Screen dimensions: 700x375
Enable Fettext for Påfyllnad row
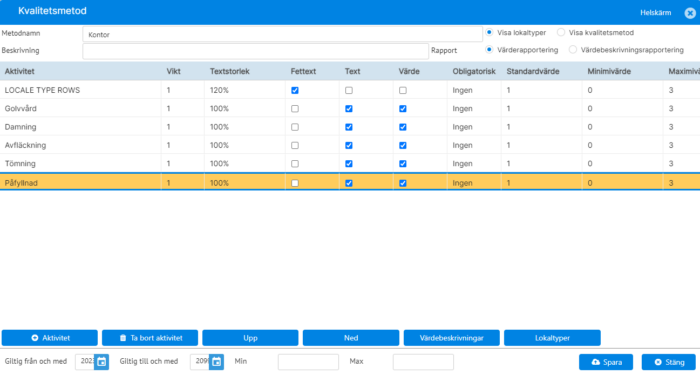(x=295, y=183)
